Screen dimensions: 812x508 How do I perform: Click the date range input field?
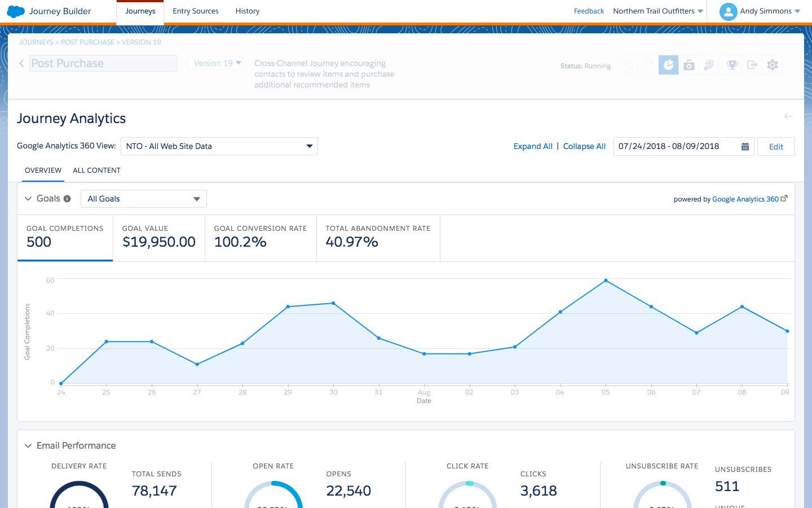[684, 146]
